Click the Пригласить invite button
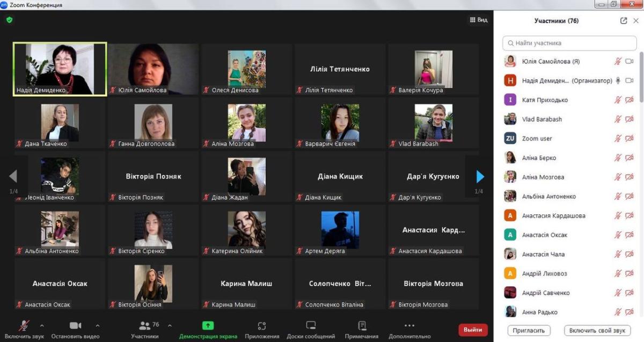 [x=529, y=330]
